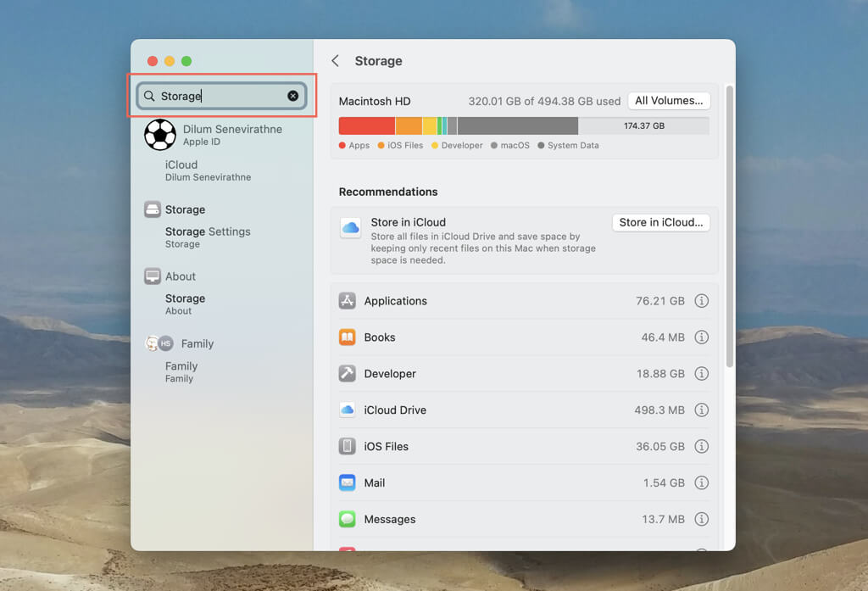868x591 pixels.
Task: Click the iOS Files device icon
Action: [x=347, y=447]
